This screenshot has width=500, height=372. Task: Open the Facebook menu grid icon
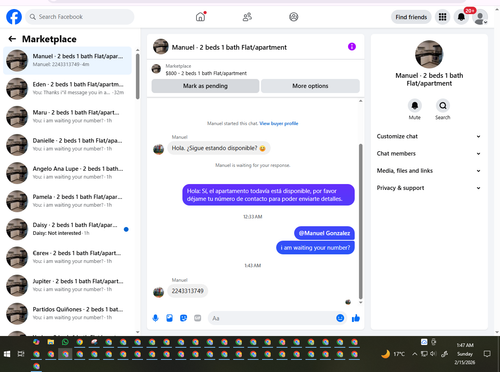[x=442, y=17]
